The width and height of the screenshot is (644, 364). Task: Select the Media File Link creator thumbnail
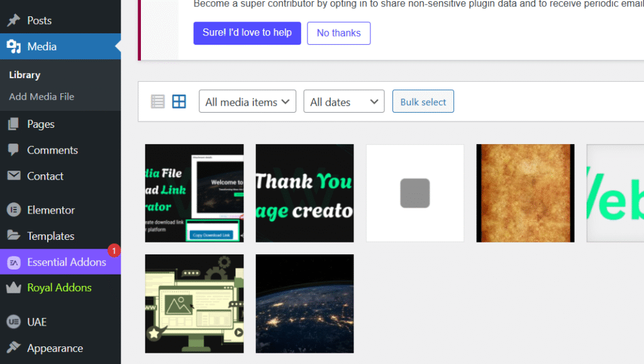(194, 193)
